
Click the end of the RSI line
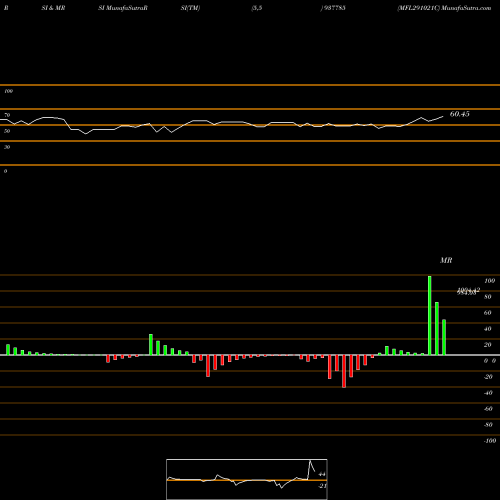pos(443,116)
